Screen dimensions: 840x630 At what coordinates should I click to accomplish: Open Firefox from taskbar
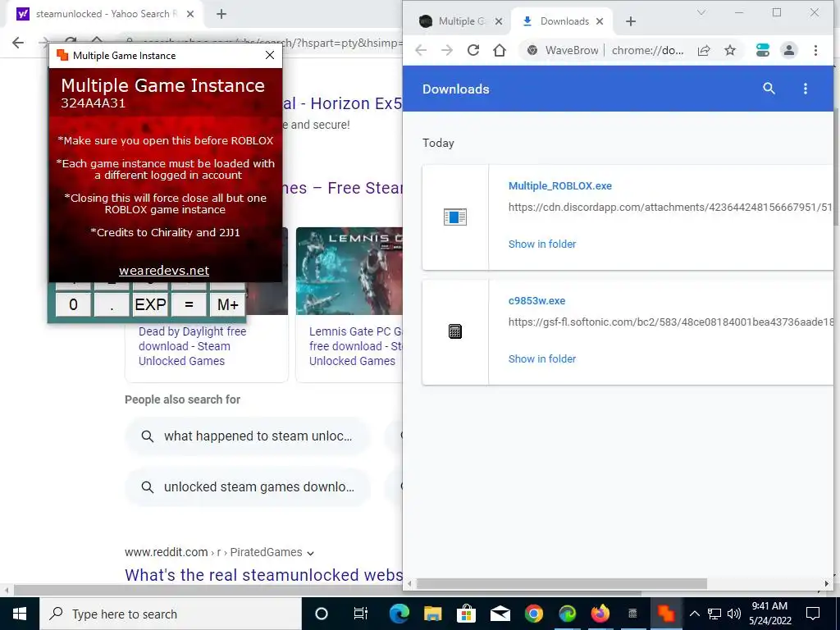(600, 614)
